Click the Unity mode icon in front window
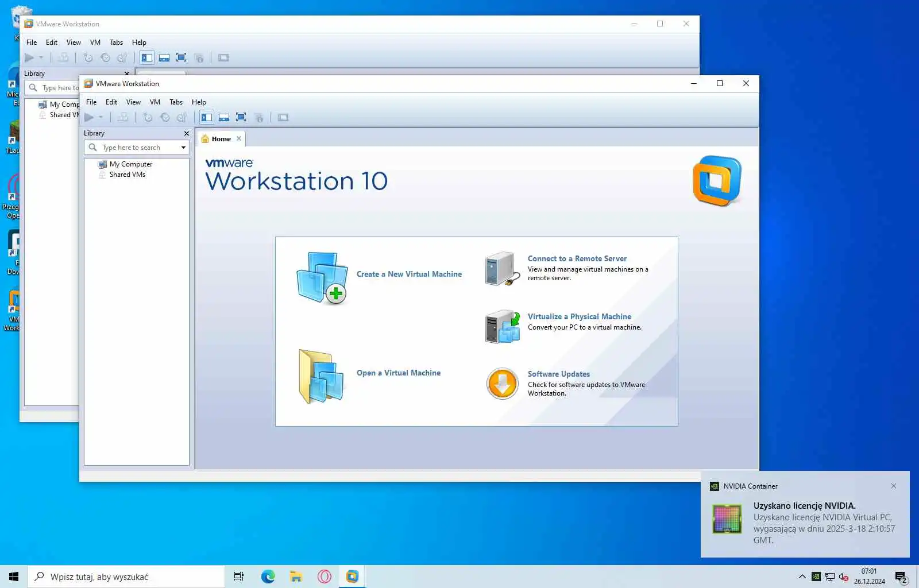Viewport: 919px width, 588px height. point(259,118)
